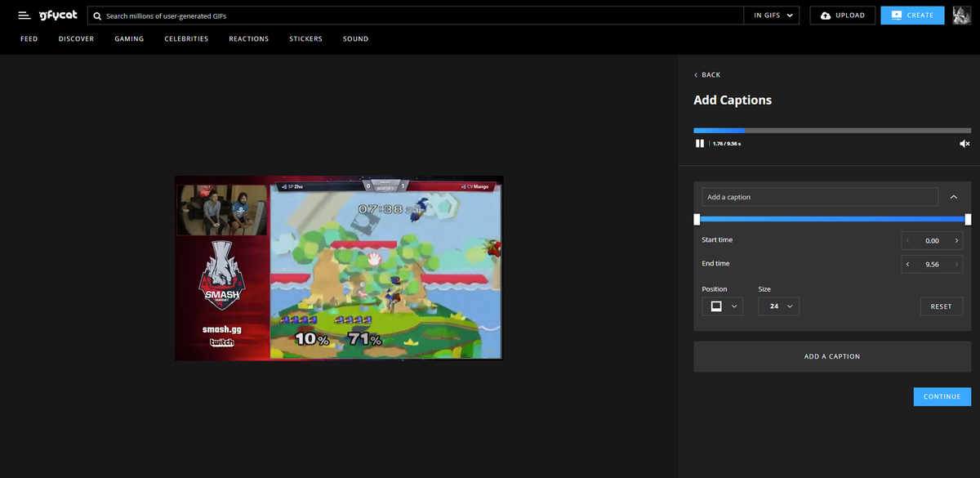The image size is (980, 478).
Task: Open the STICKERS category
Action: (305, 38)
